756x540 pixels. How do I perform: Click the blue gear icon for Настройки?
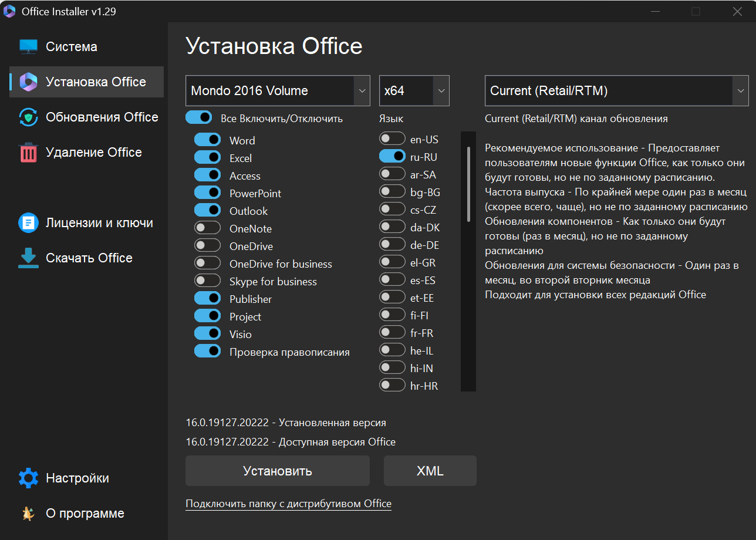(28, 478)
